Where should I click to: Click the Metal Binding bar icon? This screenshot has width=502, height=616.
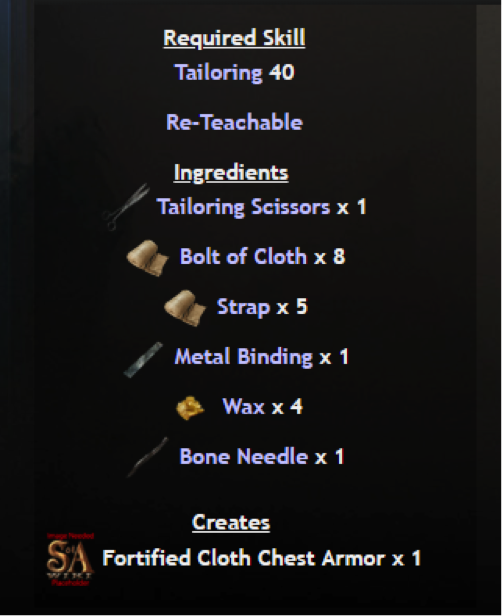coord(143,359)
